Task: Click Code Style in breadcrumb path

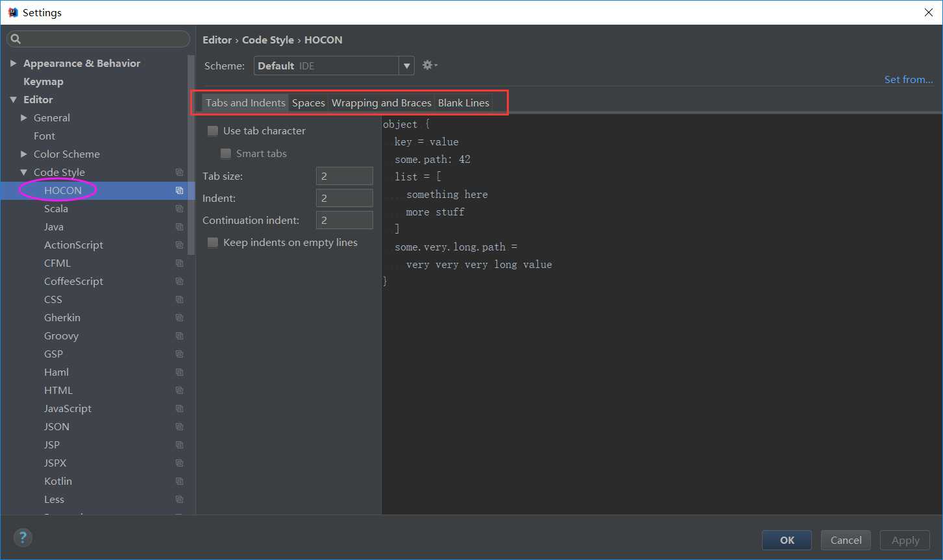Action: [x=268, y=40]
